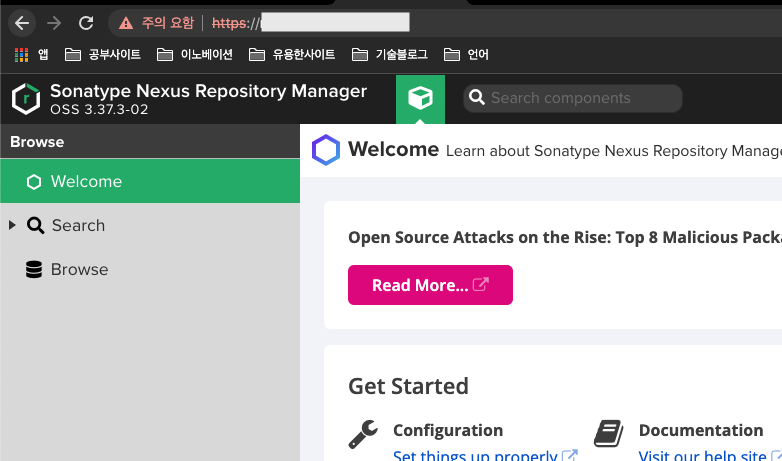Click the Documentation book icon
This screenshot has height=461, width=782.
(x=609, y=433)
